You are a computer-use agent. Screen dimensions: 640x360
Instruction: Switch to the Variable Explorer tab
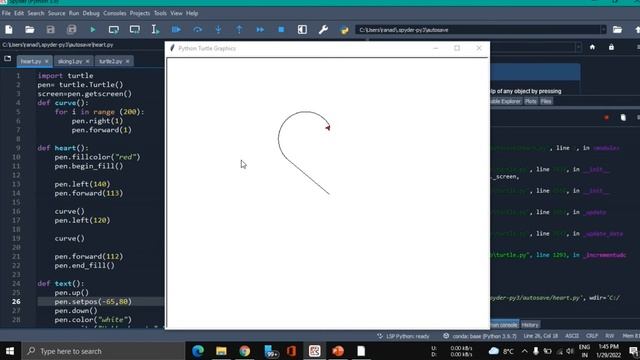[x=505, y=101]
